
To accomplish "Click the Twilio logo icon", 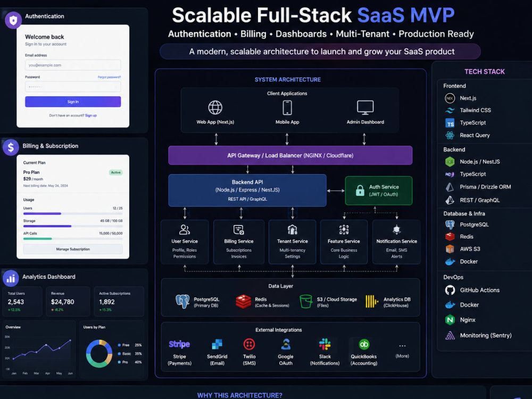I will pos(249,344).
